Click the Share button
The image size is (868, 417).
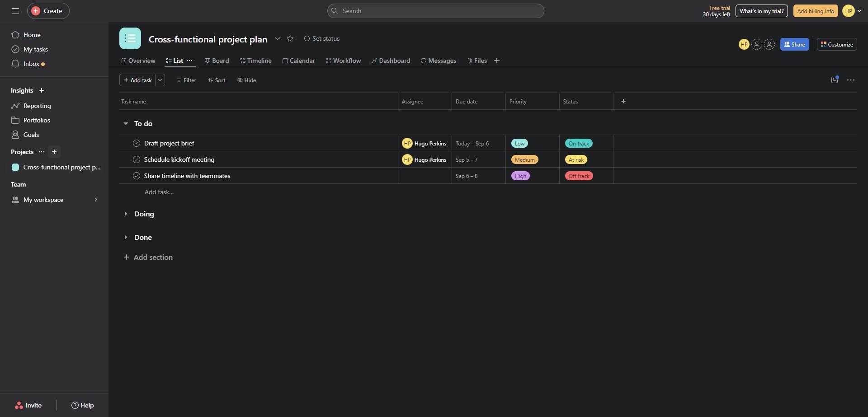point(795,44)
